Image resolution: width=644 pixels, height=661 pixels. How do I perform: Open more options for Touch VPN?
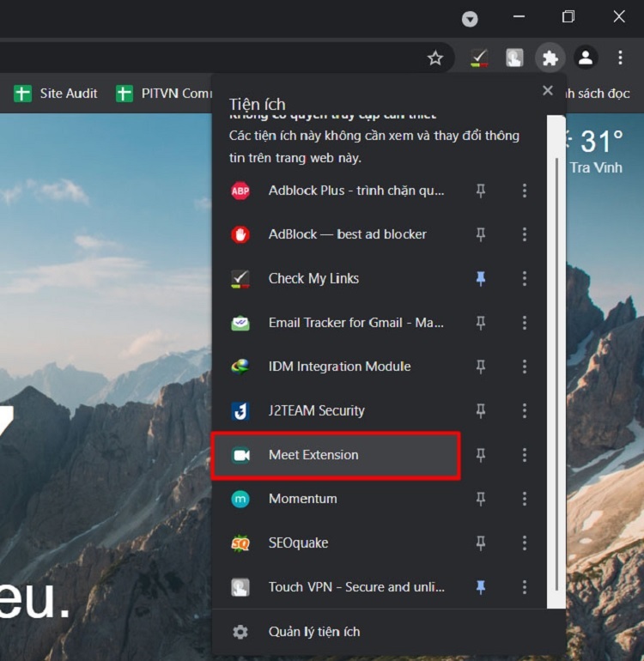[x=525, y=587]
